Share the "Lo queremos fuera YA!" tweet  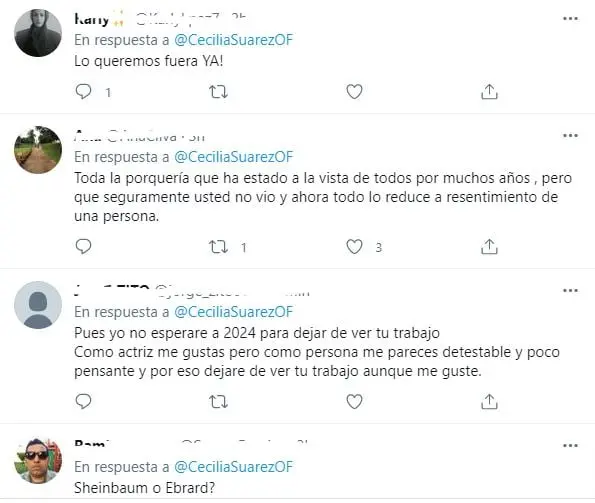click(x=489, y=92)
